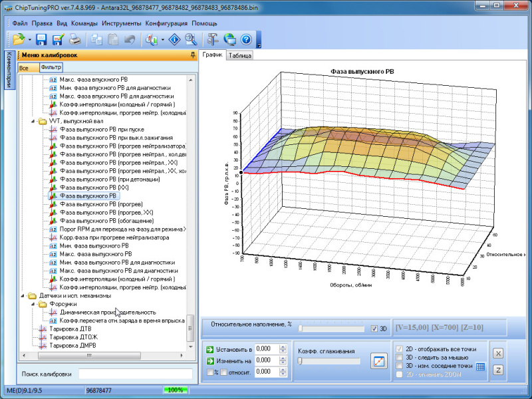Open the chart view icon on the toolbar

(152, 40)
